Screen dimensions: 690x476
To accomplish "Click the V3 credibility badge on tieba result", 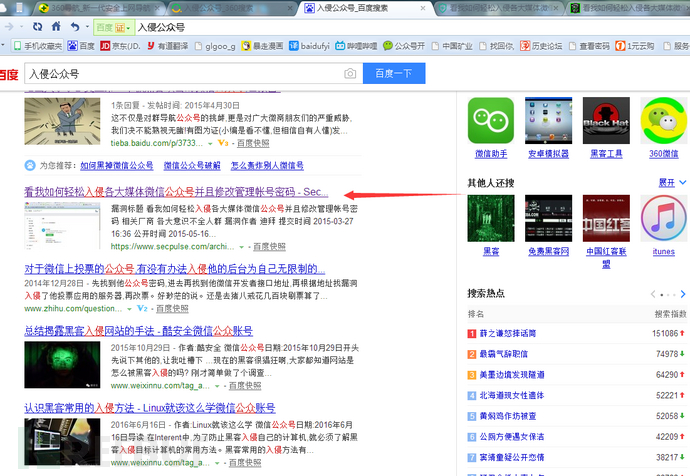I will 223,143.
